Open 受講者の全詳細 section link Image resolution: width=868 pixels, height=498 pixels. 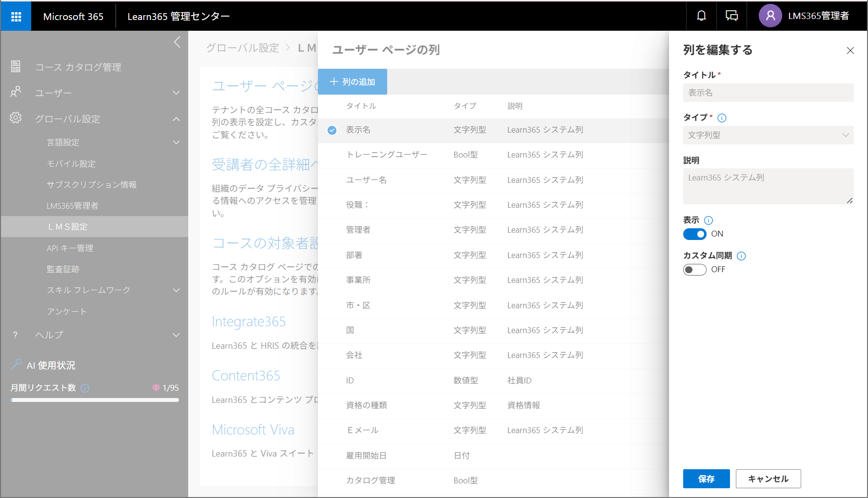[x=265, y=165]
